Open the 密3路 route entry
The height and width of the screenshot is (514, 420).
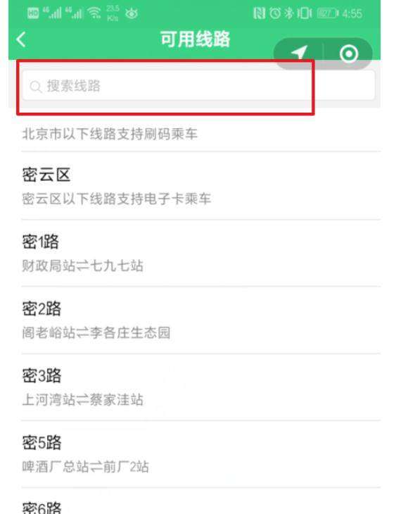click(x=201, y=387)
